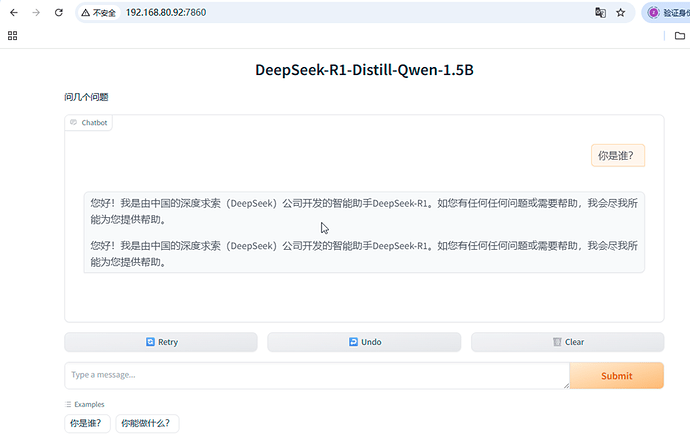Click the browser forward arrow
This screenshot has width=690, height=439.
pyautogui.click(x=36, y=13)
